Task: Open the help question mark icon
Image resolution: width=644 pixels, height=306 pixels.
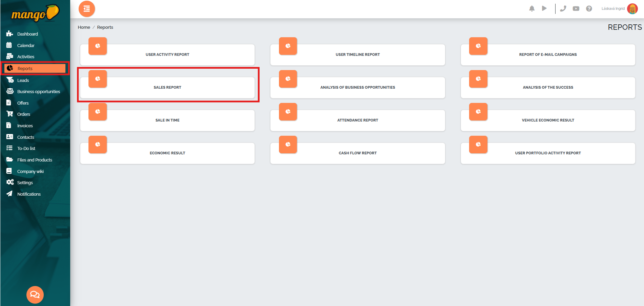Action: click(x=589, y=9)
